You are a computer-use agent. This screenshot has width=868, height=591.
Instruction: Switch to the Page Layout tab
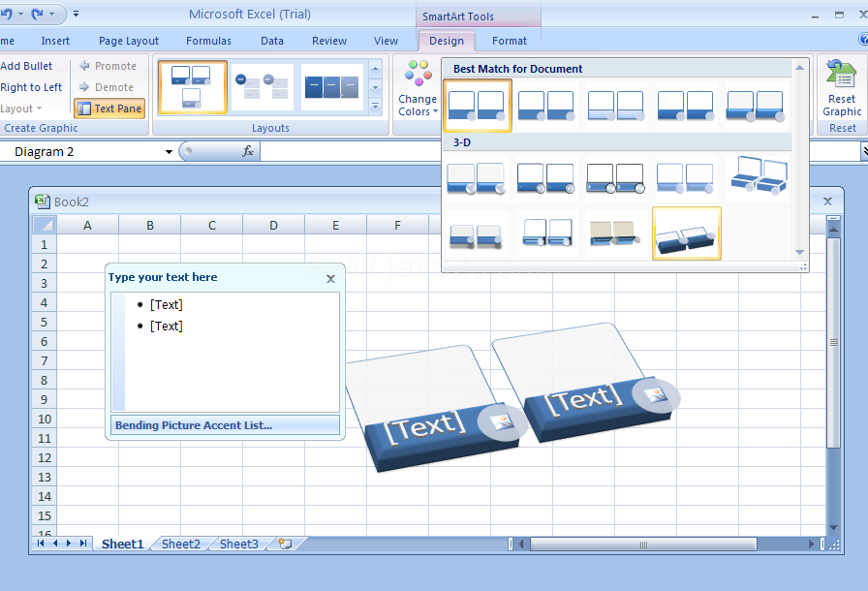[x=129, y=41]
